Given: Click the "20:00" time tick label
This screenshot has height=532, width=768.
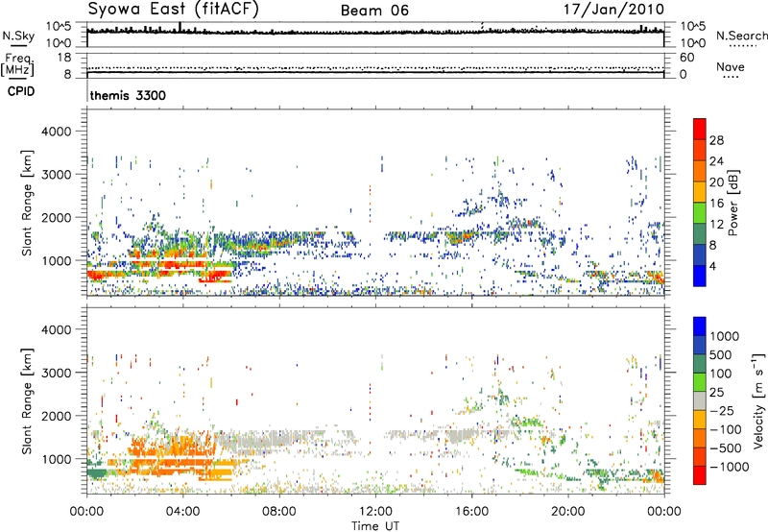Looking at the screenshot, I should 568,512.
